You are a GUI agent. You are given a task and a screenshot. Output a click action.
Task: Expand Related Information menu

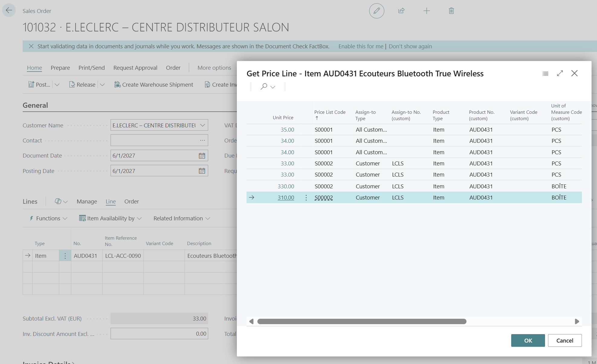tap(182, 218)
